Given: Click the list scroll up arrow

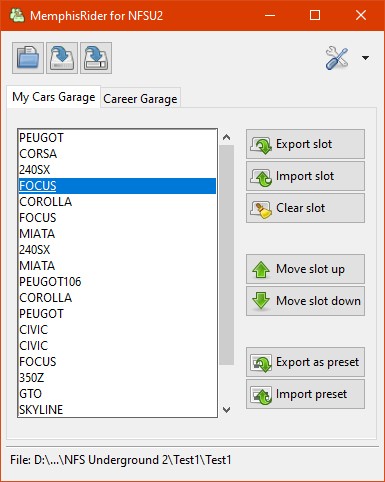Looking at the screenshot, I should (227, 137).
